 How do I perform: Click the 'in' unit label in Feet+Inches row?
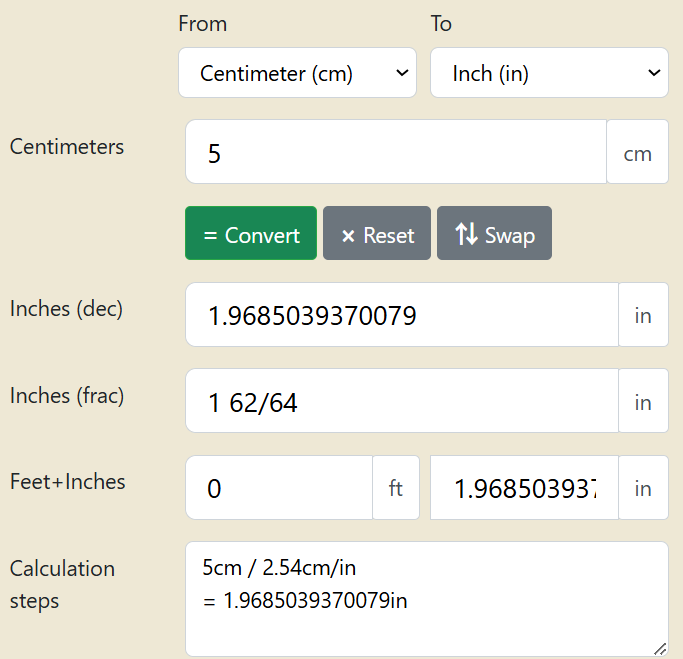point(643,487)
